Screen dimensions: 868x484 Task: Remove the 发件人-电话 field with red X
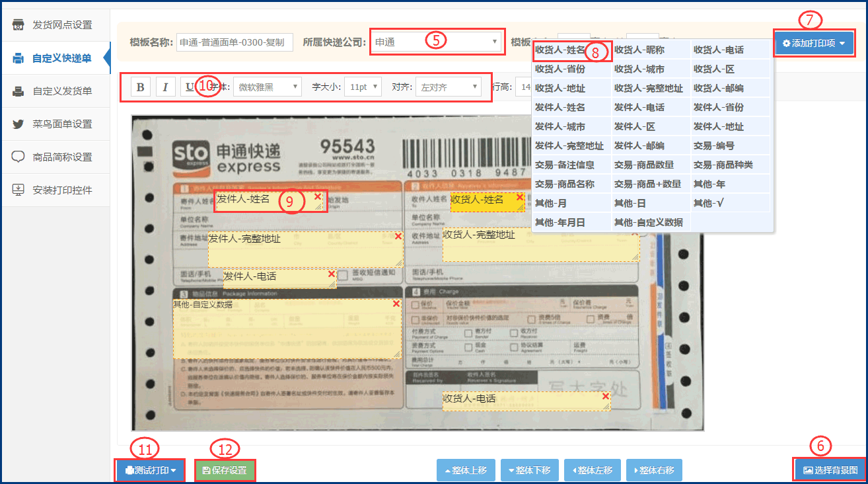[x=332, y=274]
